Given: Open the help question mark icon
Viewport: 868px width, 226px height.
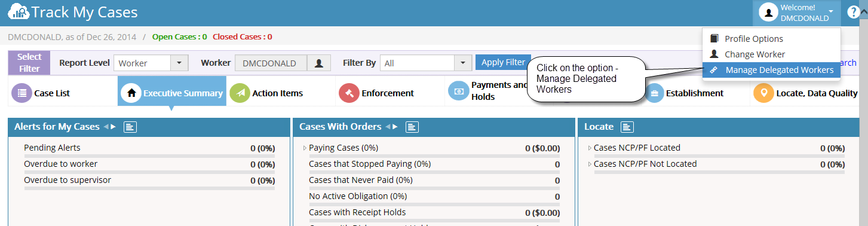Looking at the screenshot, I should pyautogui.click(x=853, y=12).
